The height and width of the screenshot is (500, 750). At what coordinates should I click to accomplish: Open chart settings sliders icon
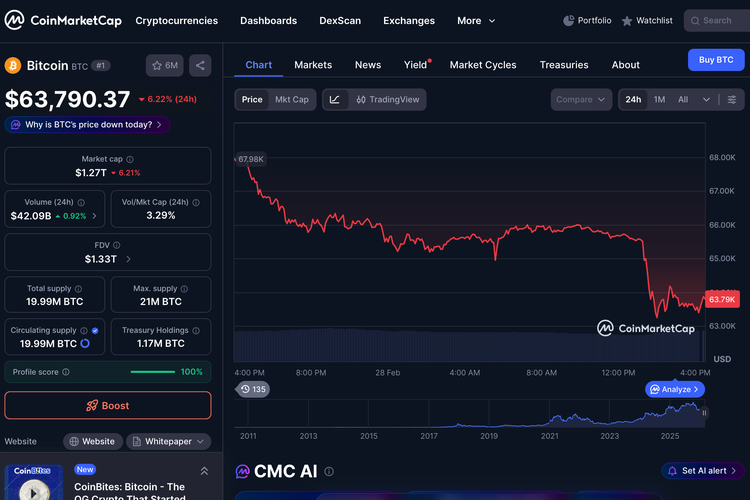(732, 100)
